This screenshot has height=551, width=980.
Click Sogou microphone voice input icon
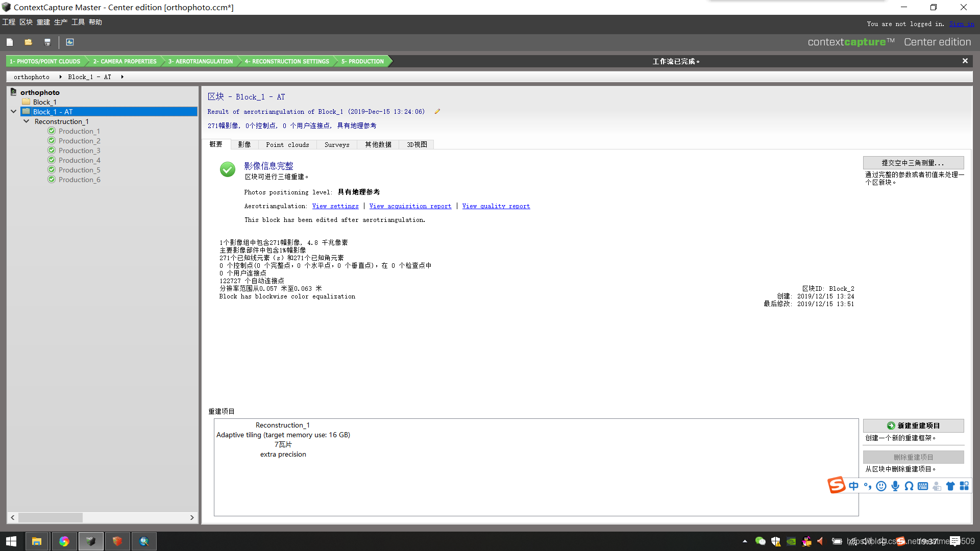tap(895, 486)
